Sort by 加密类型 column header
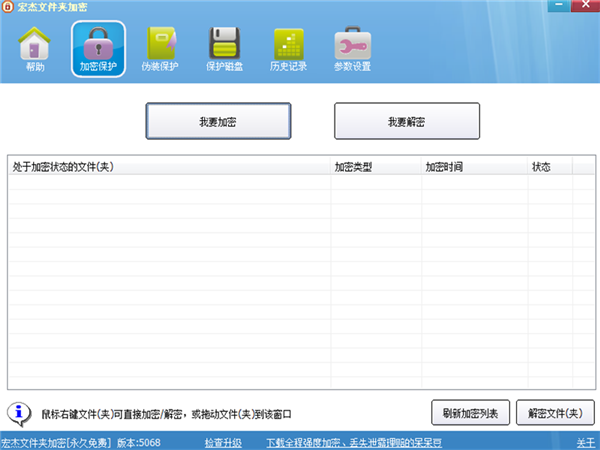600x450 pixels. coord(374,167)
